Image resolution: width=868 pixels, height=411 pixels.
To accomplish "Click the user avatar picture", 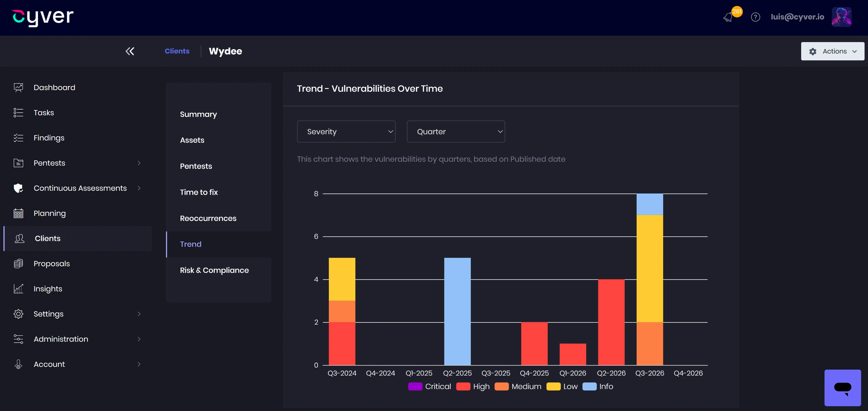I will [x=842, y=17].
